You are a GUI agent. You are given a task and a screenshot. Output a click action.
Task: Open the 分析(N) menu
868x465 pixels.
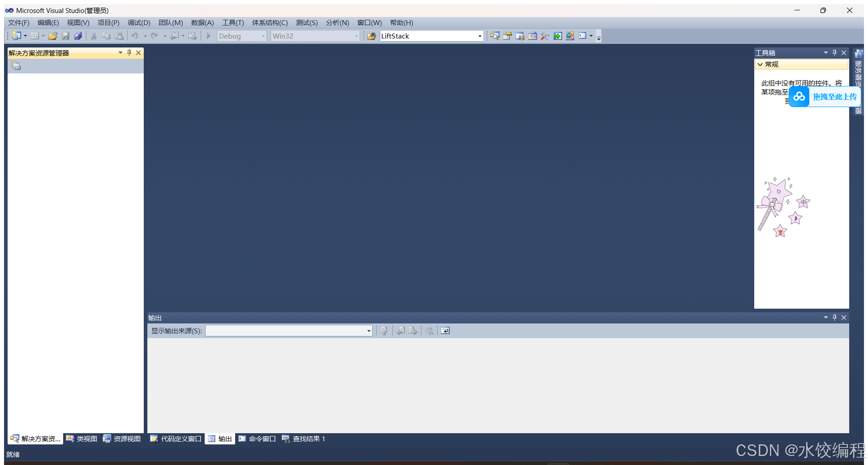pyautogui.click(x=338, y=23)
